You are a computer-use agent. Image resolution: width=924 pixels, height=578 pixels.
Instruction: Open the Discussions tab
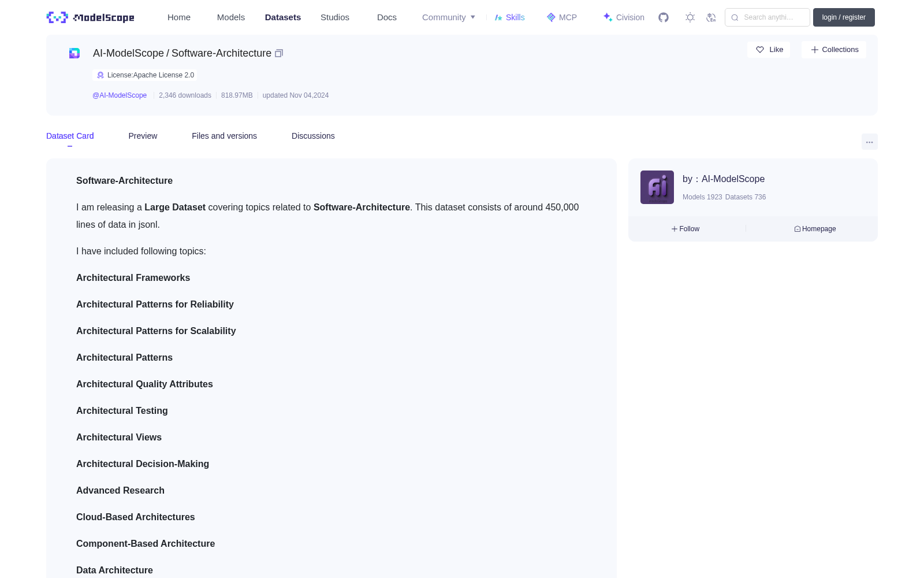(313, 136)
